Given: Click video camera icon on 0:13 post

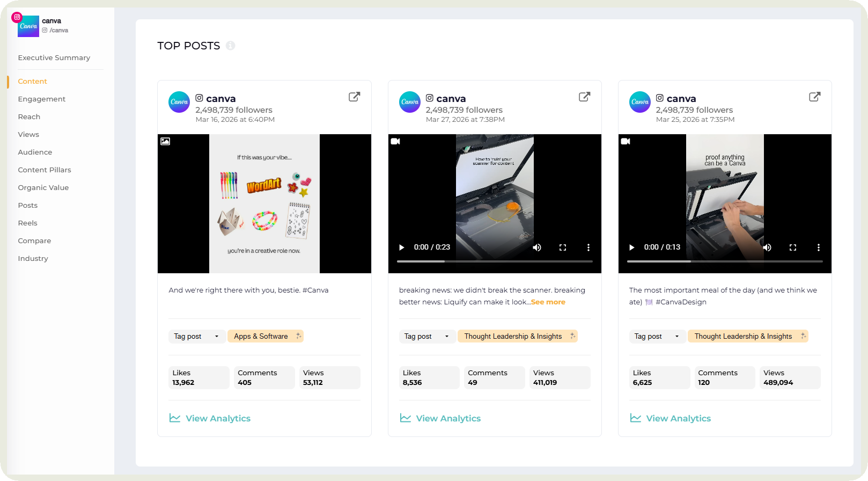Looking at the screenshot, I should [626, 141].
